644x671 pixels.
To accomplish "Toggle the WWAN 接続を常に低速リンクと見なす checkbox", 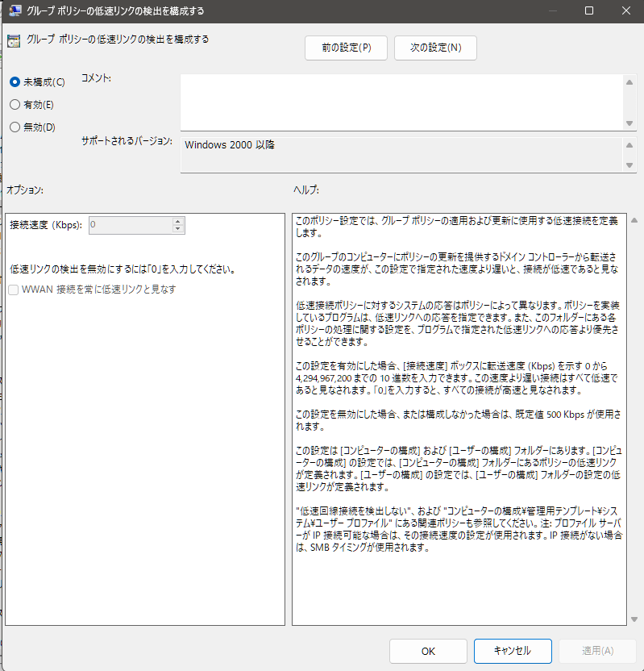I will click(x=14, y=289).
